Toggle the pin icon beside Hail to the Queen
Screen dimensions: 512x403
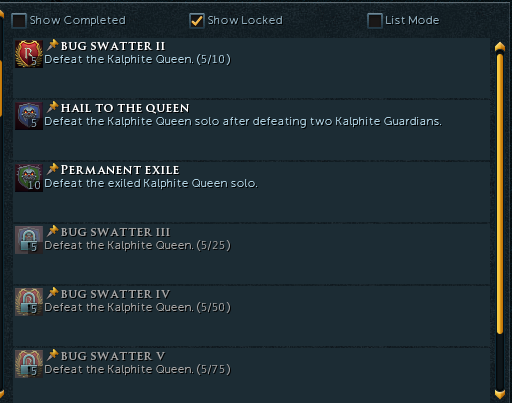(x=52, y=107)
